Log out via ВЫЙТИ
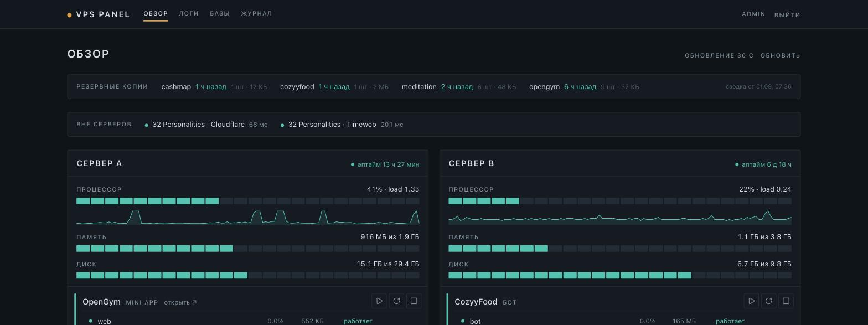This screenshot has height=325, width=868. tap(787, 15)
